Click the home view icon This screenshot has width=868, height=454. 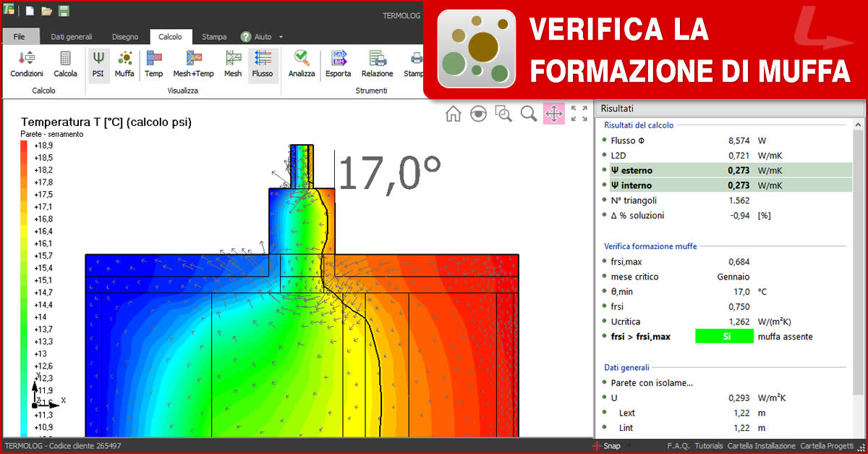click(x=453, y=114)
